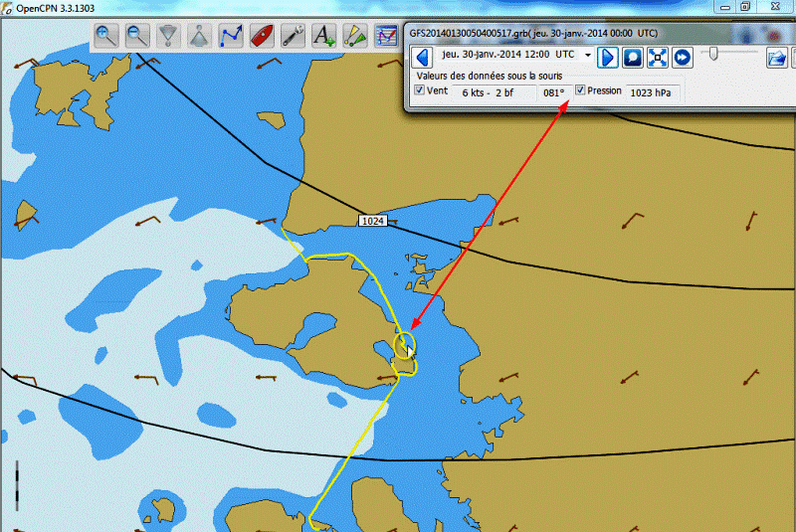Toggle the GRIB plugin toolbar icon
The width and height of the screenshot is (796, 532).
tap(386, 36)
